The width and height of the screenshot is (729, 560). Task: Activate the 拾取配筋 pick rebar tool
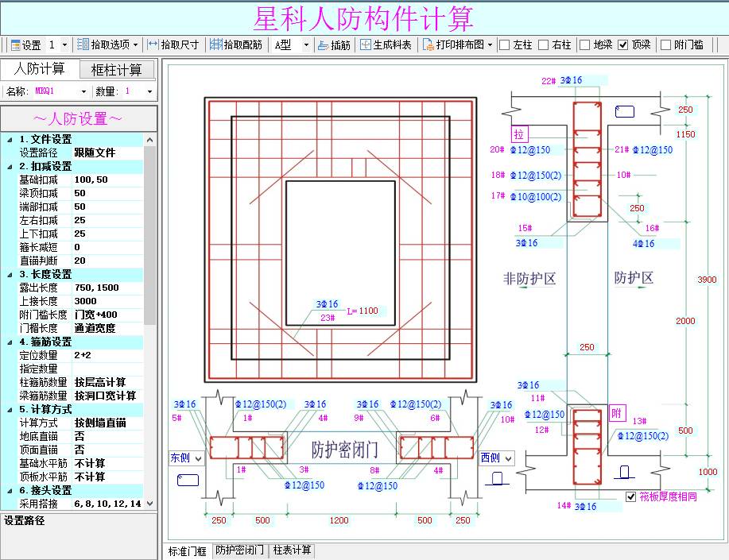click(236, 44)
